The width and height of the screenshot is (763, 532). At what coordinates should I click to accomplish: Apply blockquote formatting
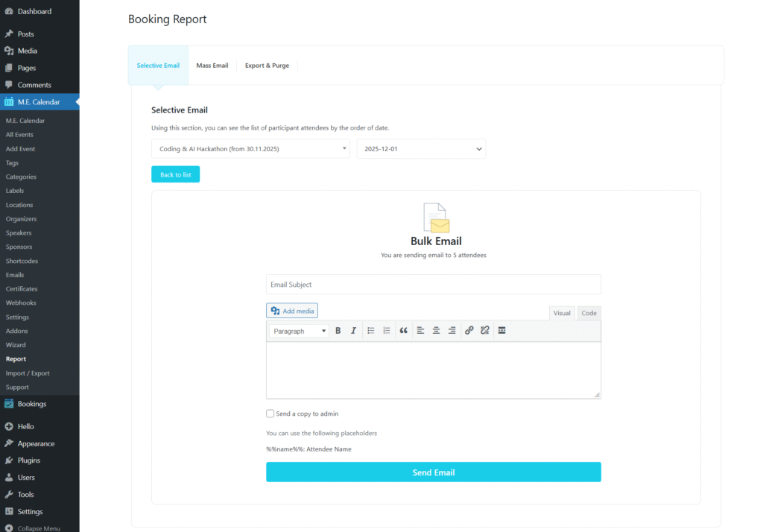click(403, 330)
